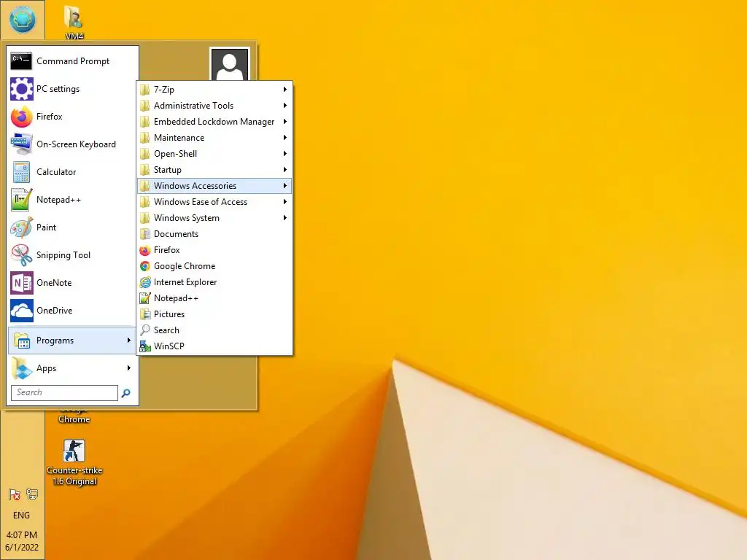Open the OneDrive cloud icon

click(x=21, y=311)
